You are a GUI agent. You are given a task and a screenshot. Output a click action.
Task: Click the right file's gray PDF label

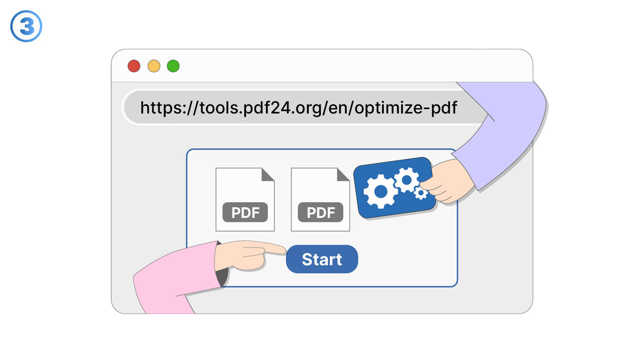click(321, 213)
